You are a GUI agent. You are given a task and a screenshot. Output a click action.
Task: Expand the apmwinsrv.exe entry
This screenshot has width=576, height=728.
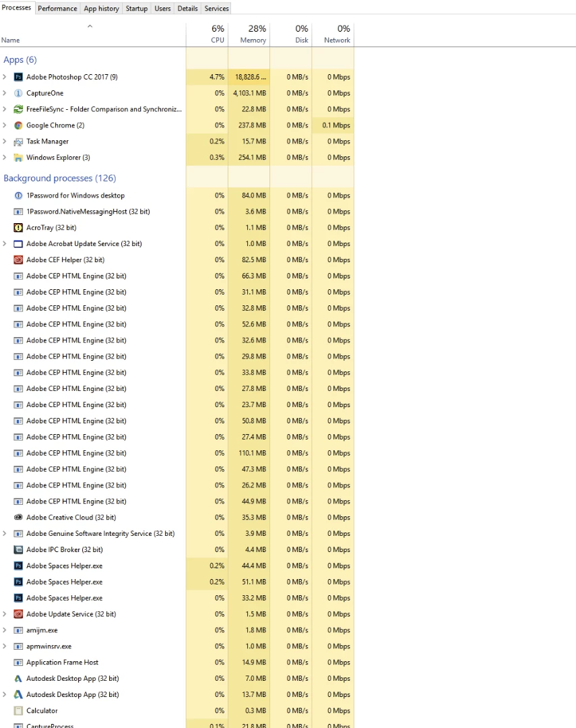pyautogui.click(x=5, y=646)
